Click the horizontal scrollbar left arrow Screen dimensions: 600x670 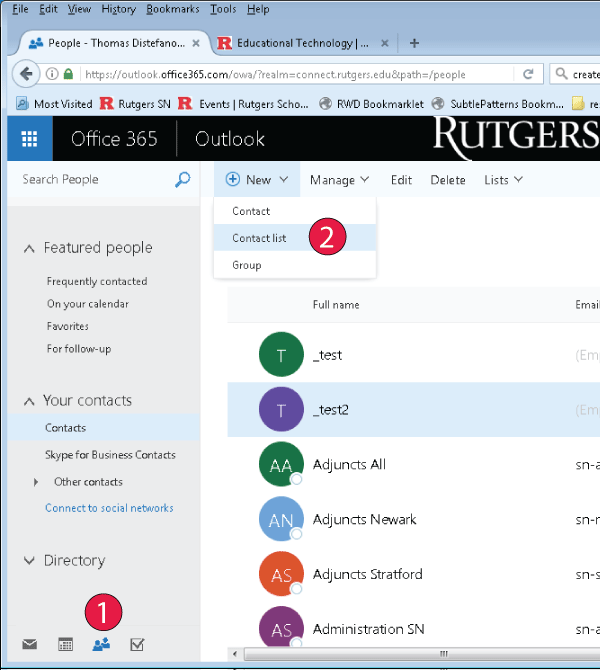tap(235, 654)
